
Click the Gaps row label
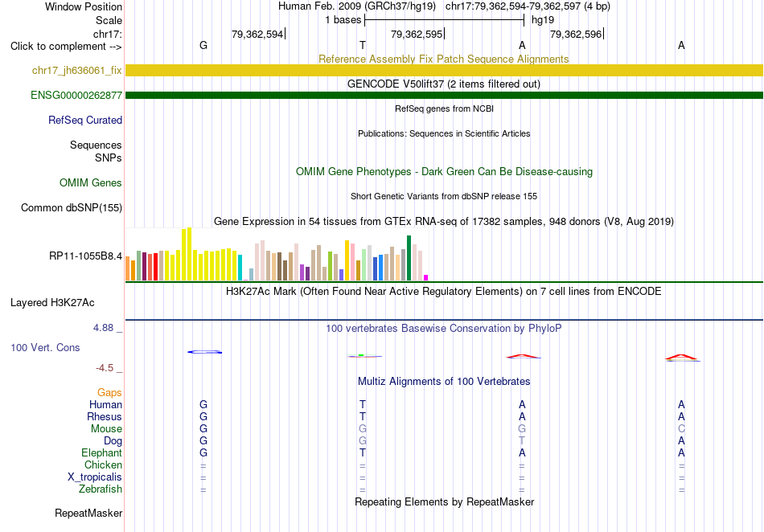[x=109, y=392]
